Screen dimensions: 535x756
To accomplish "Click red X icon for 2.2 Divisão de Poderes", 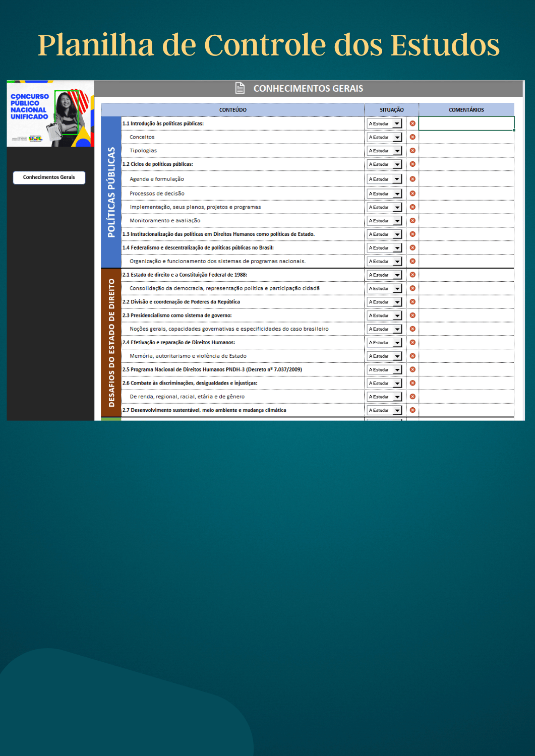I will click(x=412, y=302).
